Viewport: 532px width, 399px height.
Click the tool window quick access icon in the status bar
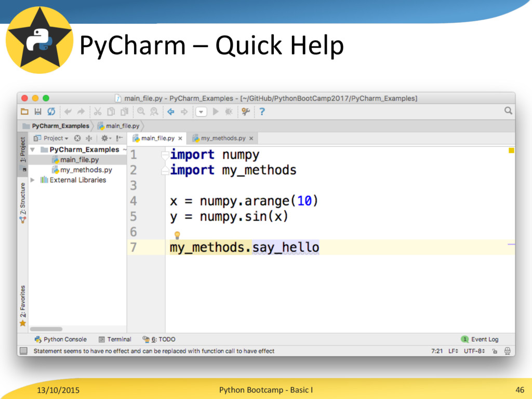click(23, 351)
